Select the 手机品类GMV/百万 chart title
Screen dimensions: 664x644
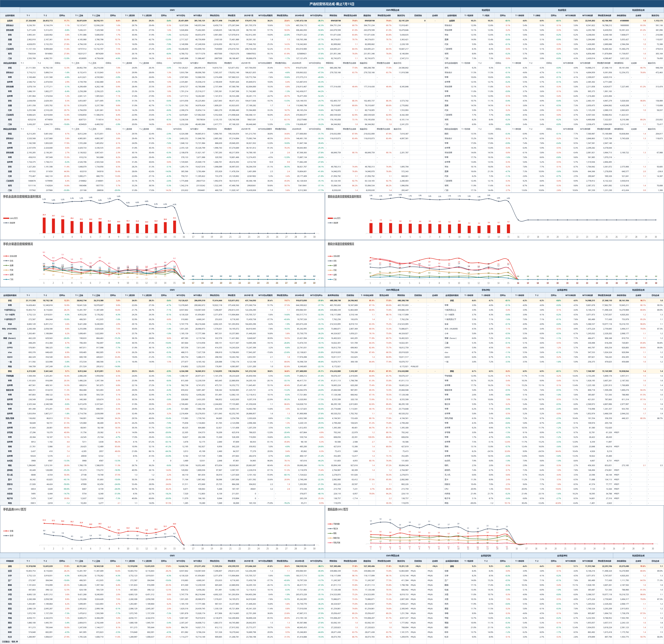click(15, 509)
